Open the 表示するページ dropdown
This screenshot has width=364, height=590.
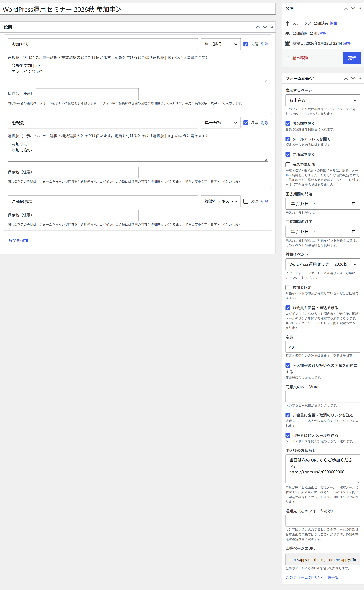[x=323, y=100]
